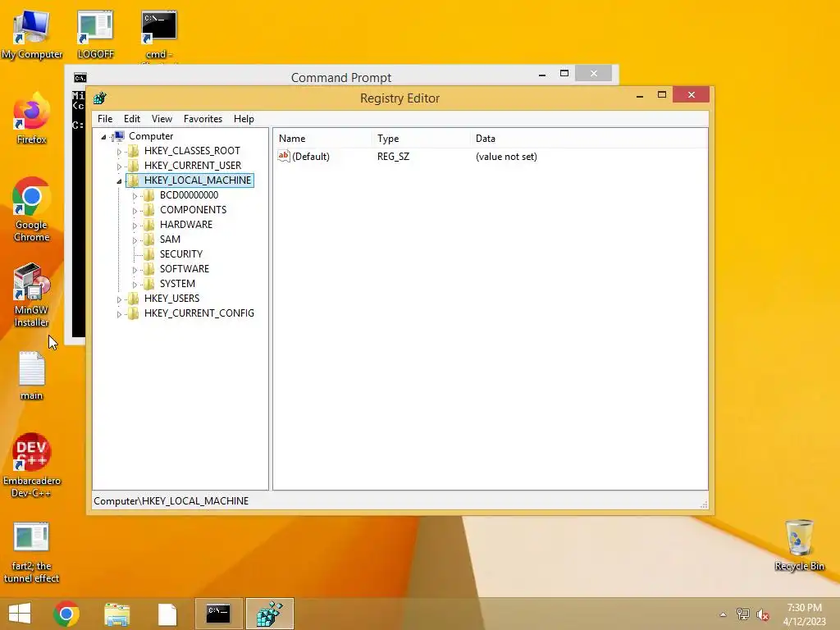This screenshot has width=840, height=630.
Task: Open Chrome from the taskbar
Action: point(66,614)
